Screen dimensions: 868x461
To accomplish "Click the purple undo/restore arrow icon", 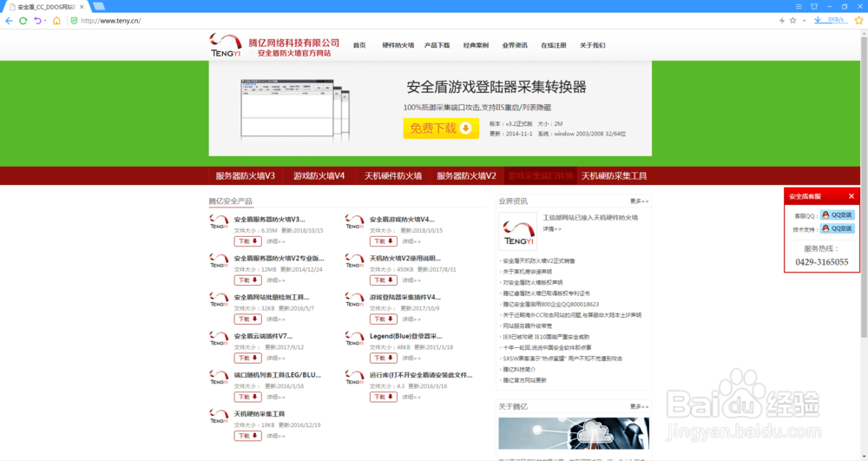I will click(x=37, y=21).
